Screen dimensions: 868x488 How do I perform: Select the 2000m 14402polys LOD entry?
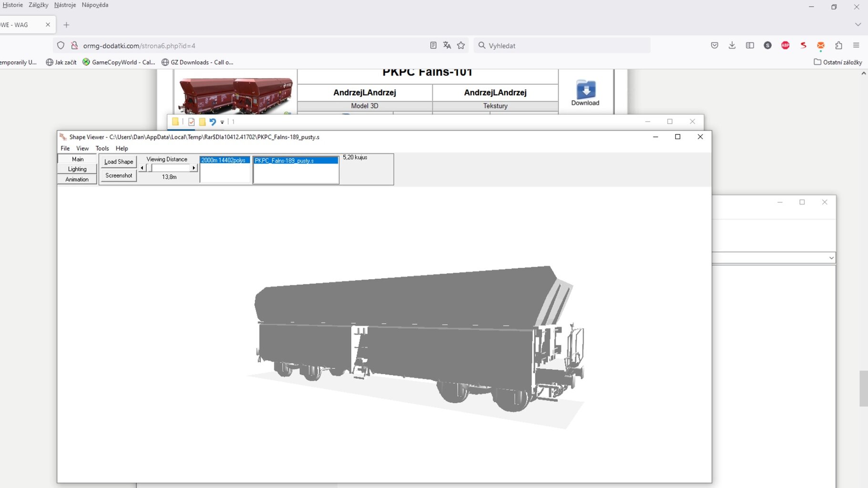click(224, 161)
